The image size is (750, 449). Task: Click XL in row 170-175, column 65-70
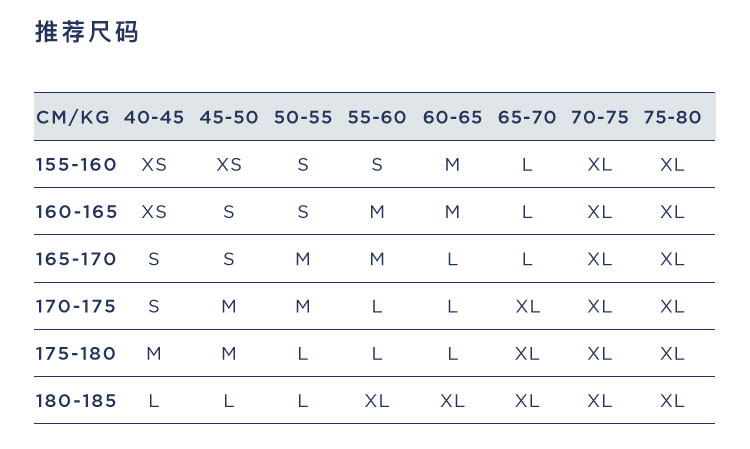[x=527, y=307]
